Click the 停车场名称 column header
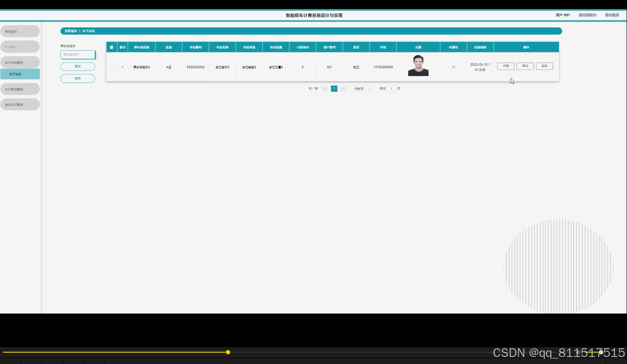Viewport: 627px width, 364px height. coord(142,47)
